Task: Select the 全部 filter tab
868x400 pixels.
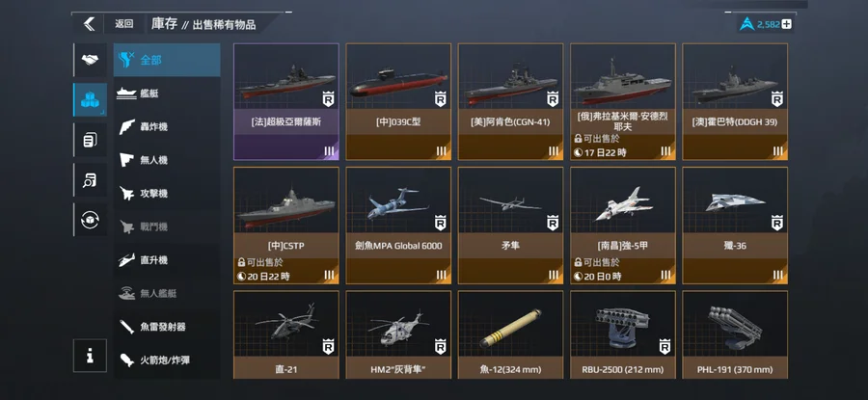Action: [x=167, y=60]
